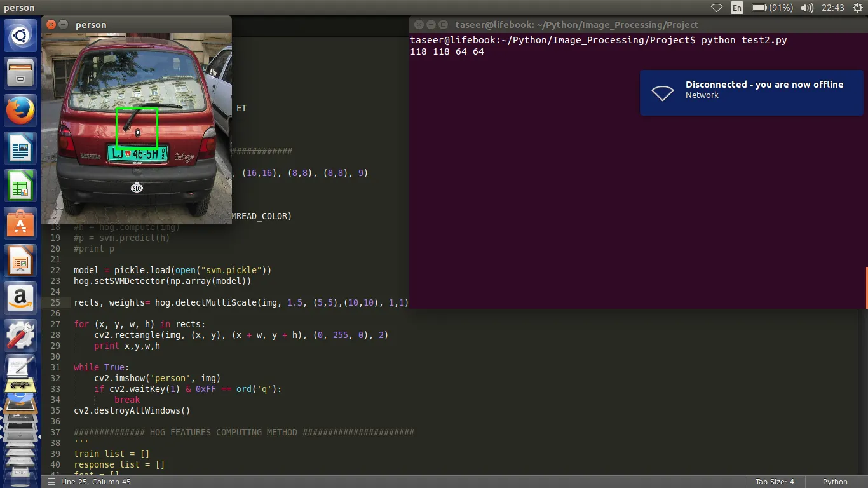Open the Ubuntu Dash from the launcher

[x=20, y=36]
